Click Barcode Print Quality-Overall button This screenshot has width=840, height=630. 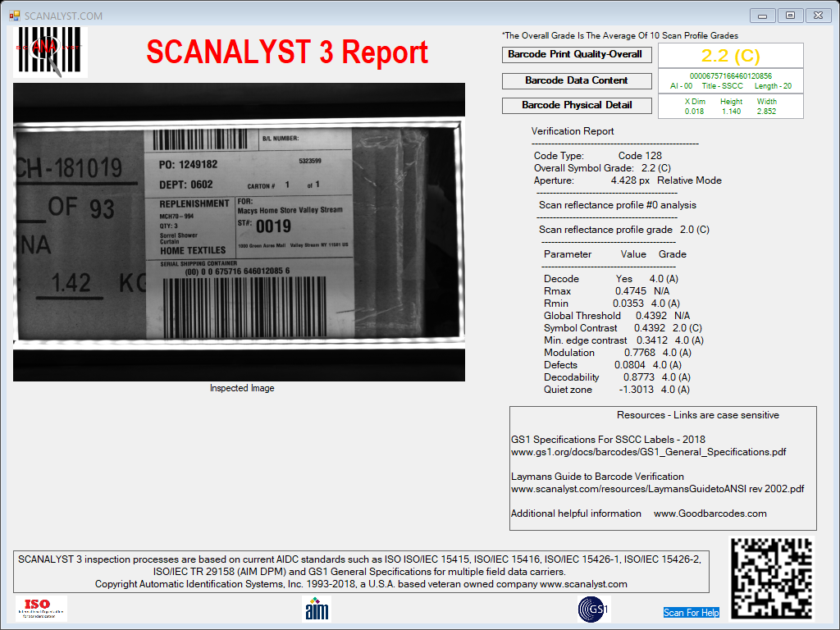coord(577,55)
